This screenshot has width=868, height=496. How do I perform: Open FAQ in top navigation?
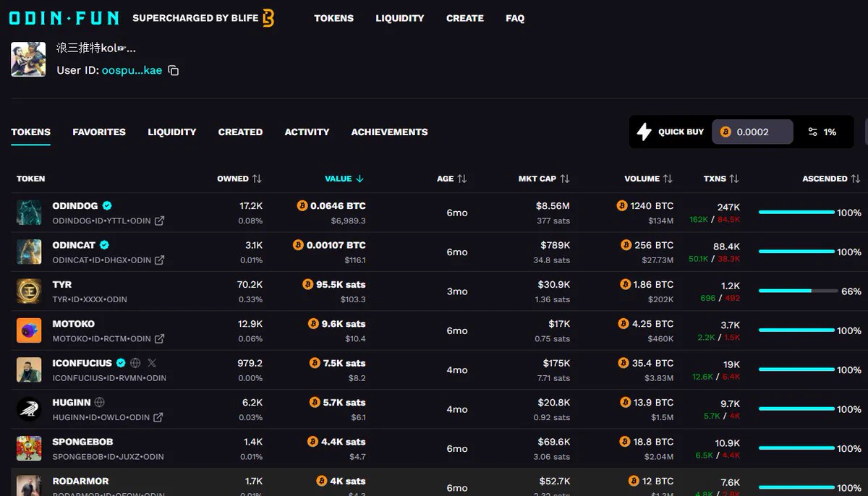515,18
